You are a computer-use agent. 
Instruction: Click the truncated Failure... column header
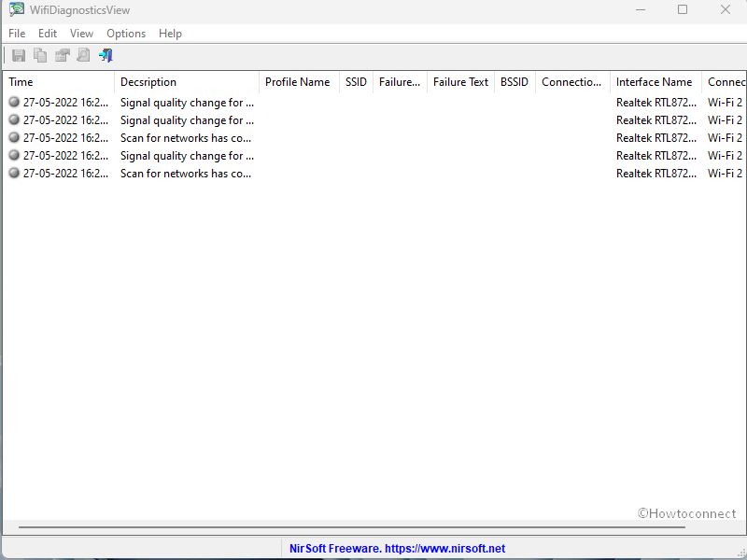pos(400,82)
